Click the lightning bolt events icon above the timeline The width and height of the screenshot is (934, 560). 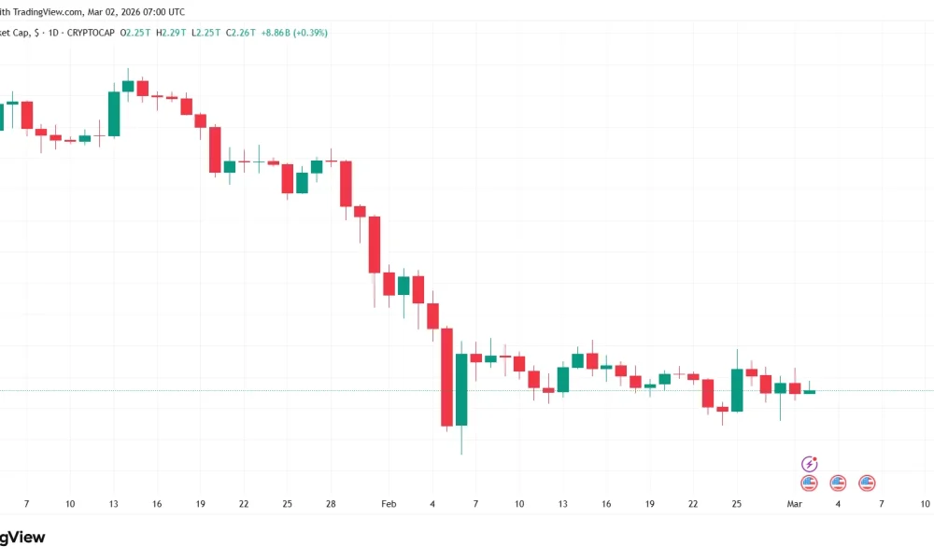809,463
